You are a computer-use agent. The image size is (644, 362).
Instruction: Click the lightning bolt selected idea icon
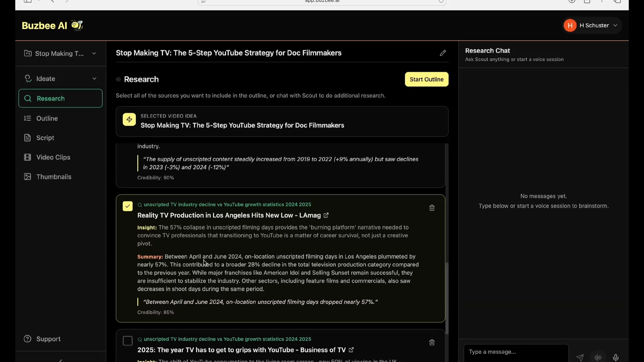point(129,120)
